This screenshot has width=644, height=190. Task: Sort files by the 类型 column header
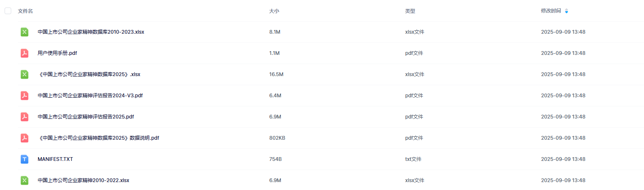[410, 11]
